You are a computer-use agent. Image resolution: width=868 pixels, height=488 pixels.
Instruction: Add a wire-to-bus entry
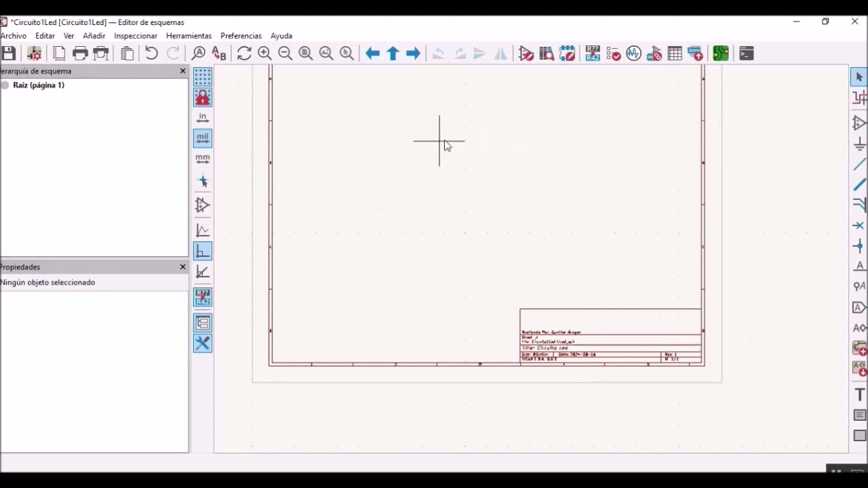[x=859, y=205]
